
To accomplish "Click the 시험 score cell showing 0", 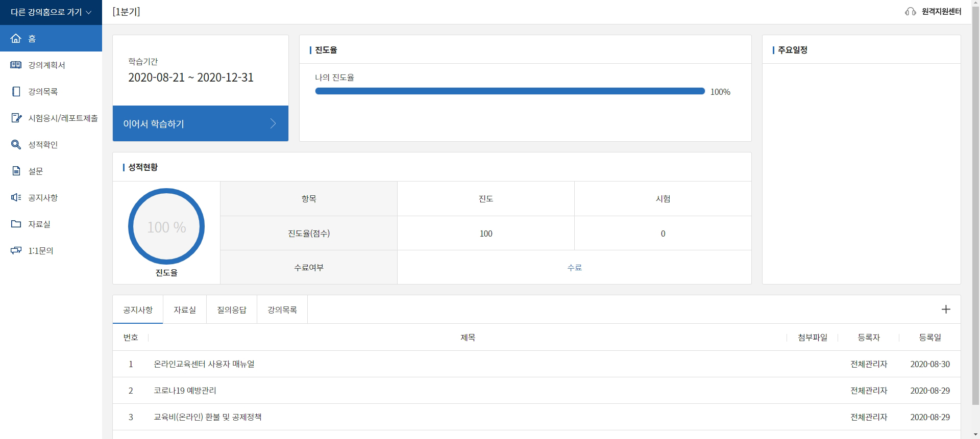I will pos(663,234).
